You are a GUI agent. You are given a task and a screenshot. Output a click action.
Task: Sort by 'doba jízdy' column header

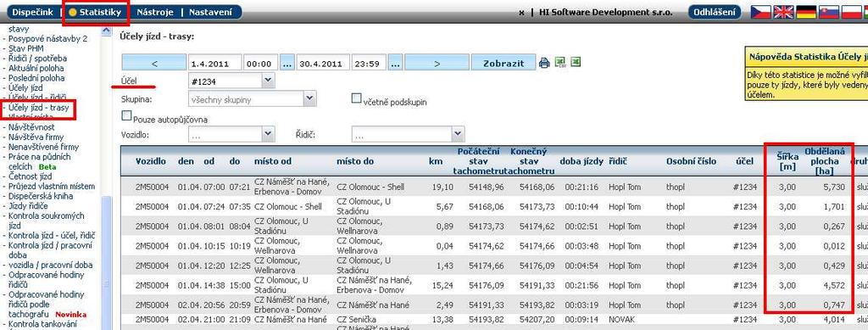click(x=581, y=161)
